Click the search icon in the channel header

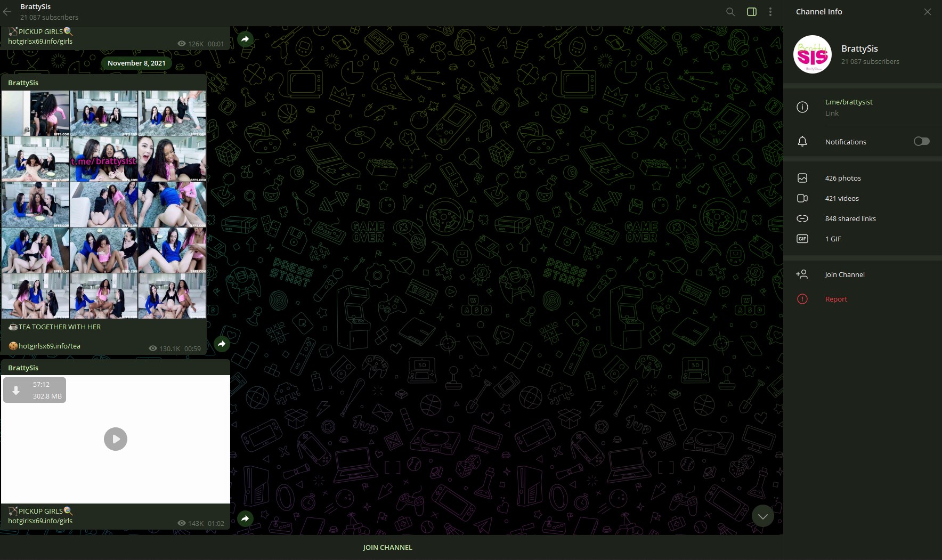730,12
